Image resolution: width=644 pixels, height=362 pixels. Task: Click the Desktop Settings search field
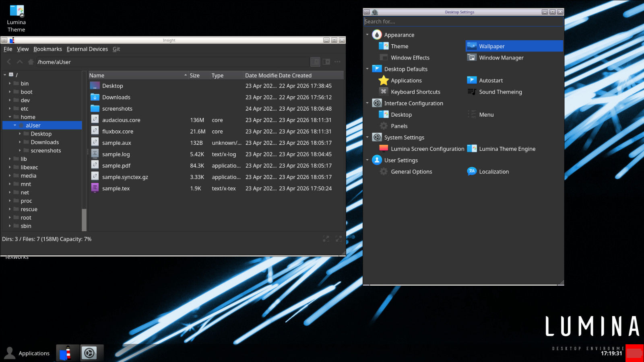coord(463,21)
